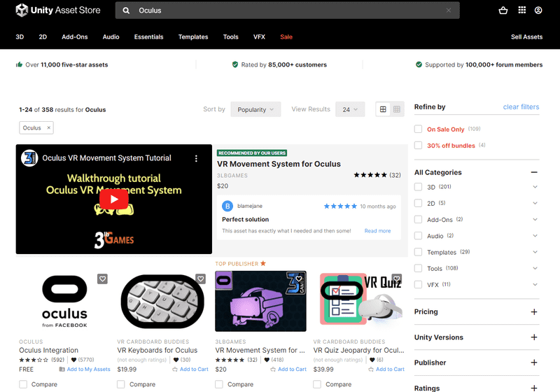The width and height of the screenshot is (560, 392).
Task: Click blamejane reviewer avatar
Action: 227,206
